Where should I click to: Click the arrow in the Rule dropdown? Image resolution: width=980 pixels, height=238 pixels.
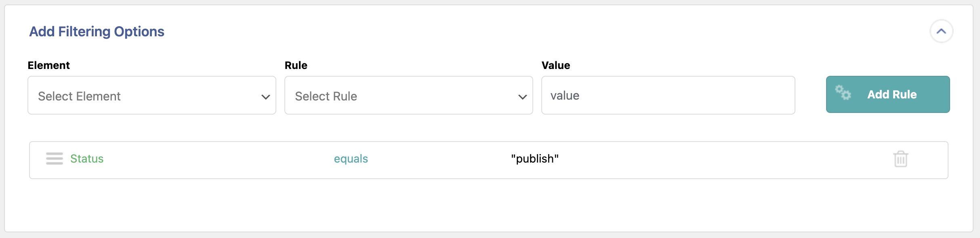point(522,97)
